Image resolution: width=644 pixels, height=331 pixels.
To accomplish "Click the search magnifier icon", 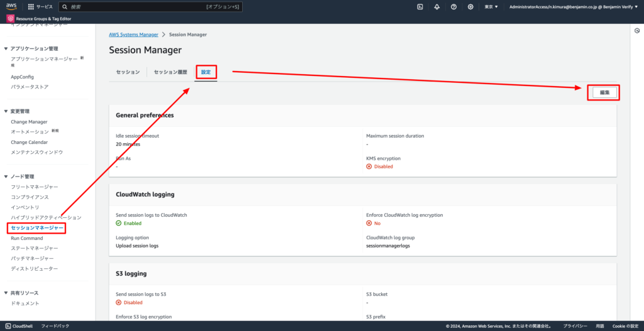I will click(65, 6).
